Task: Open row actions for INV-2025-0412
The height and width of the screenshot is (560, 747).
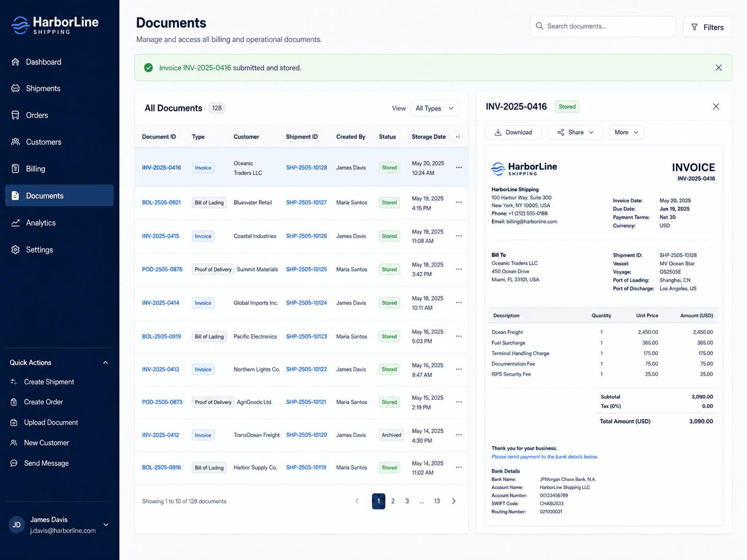Action: click(459, 435)
